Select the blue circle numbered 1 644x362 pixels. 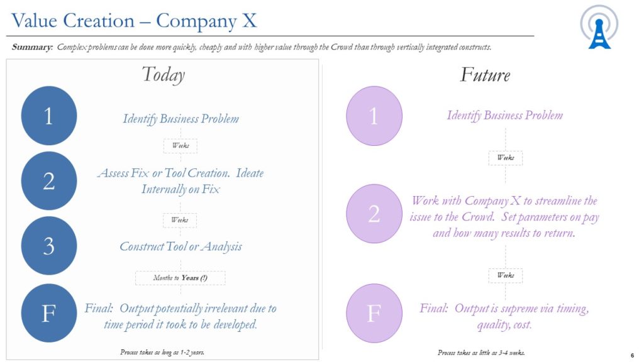point(49,116)
